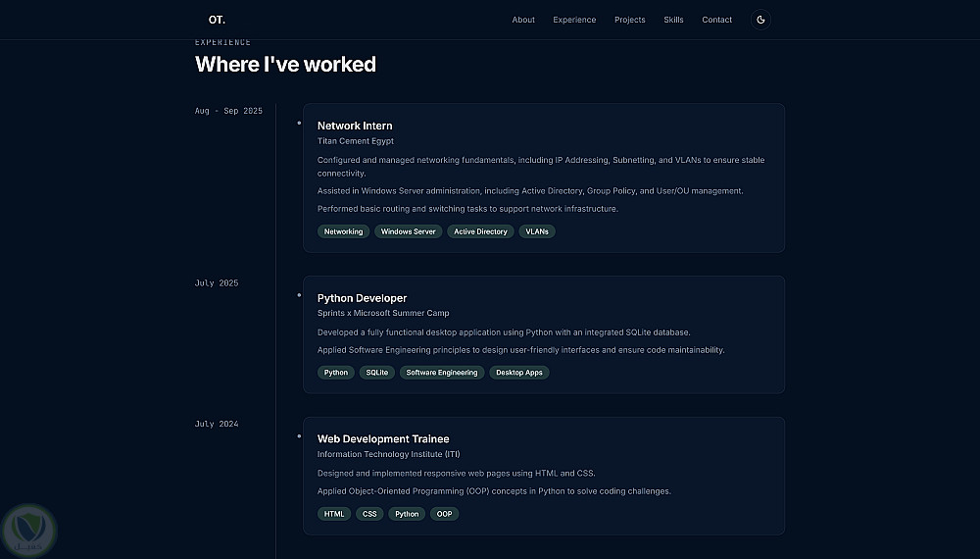Click the Python Developer card heading
The height and width of the screenshot is (559, 980).
pos(362,298)
